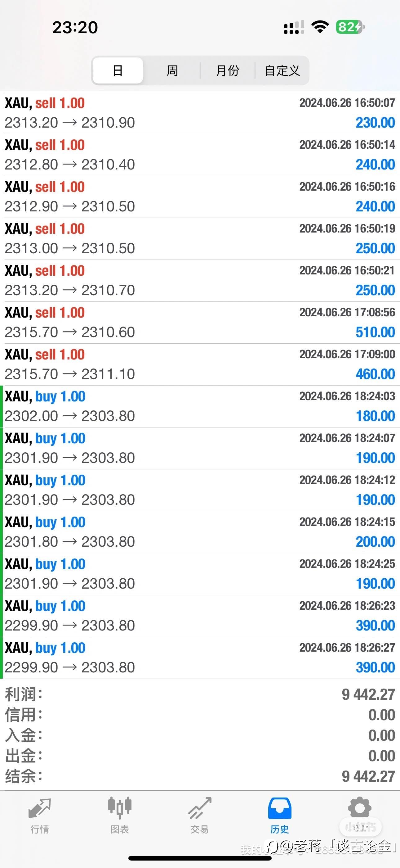Tap the cellular signal bars icon
Image resolution: width=400 pixels, height=868 pixels.
click(294, 27)
